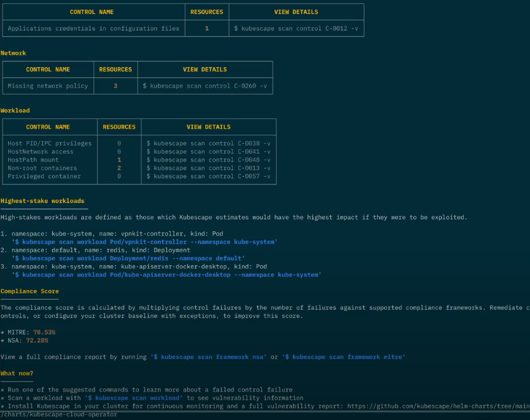Select the resource count 3 for network policy
Screen dimensions: 530x420
coord(115,86)
